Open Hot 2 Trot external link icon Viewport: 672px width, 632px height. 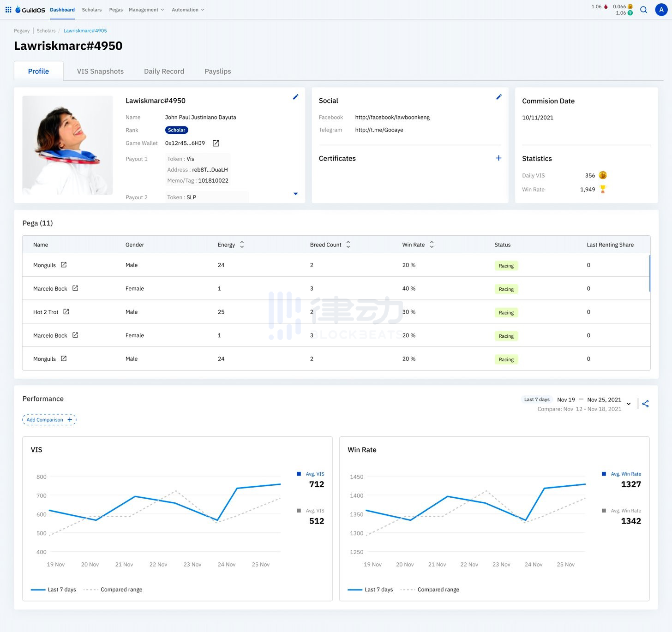point(66,312)
